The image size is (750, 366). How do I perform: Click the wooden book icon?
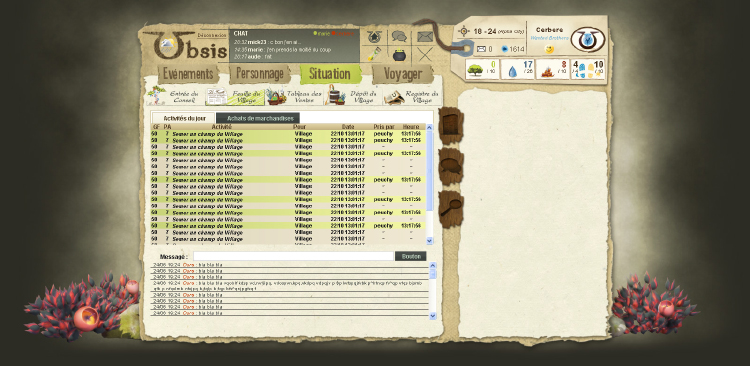(x=451, y=125)
